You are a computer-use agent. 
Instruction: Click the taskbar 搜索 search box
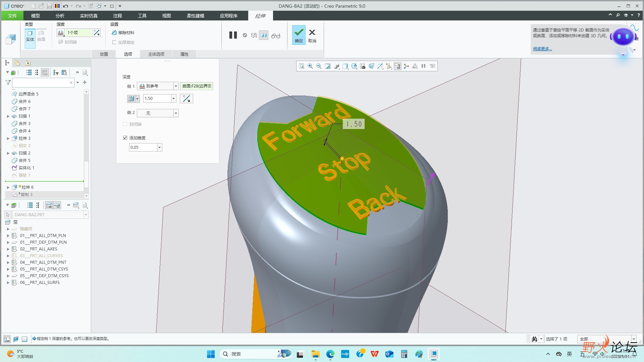click(256, 354)
